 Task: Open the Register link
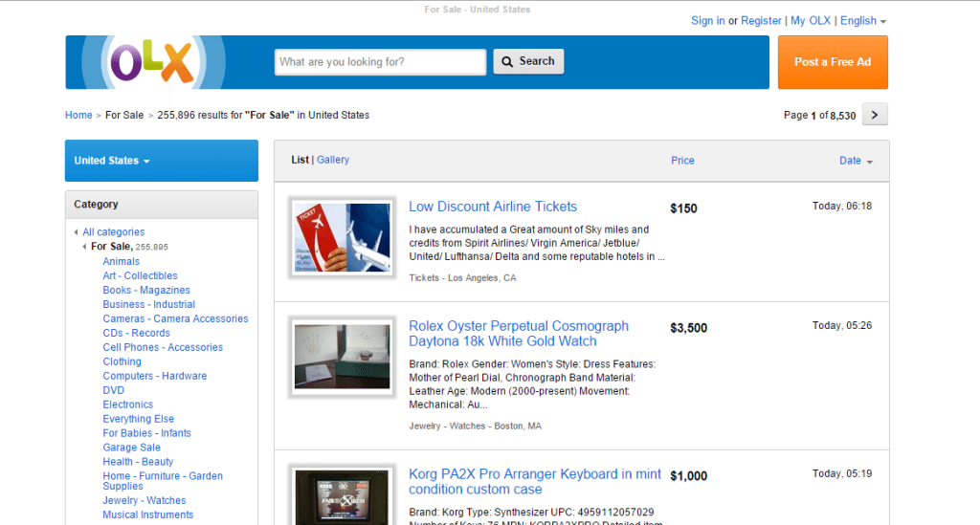coord(761,21)
